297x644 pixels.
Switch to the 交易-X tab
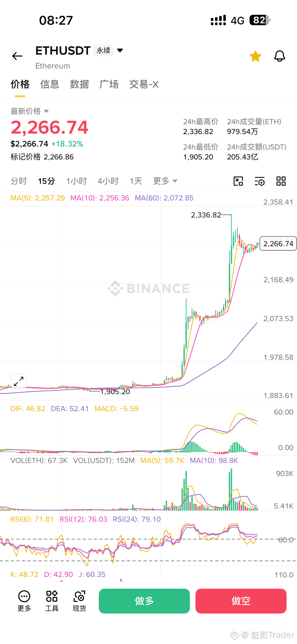click(144, 84)
